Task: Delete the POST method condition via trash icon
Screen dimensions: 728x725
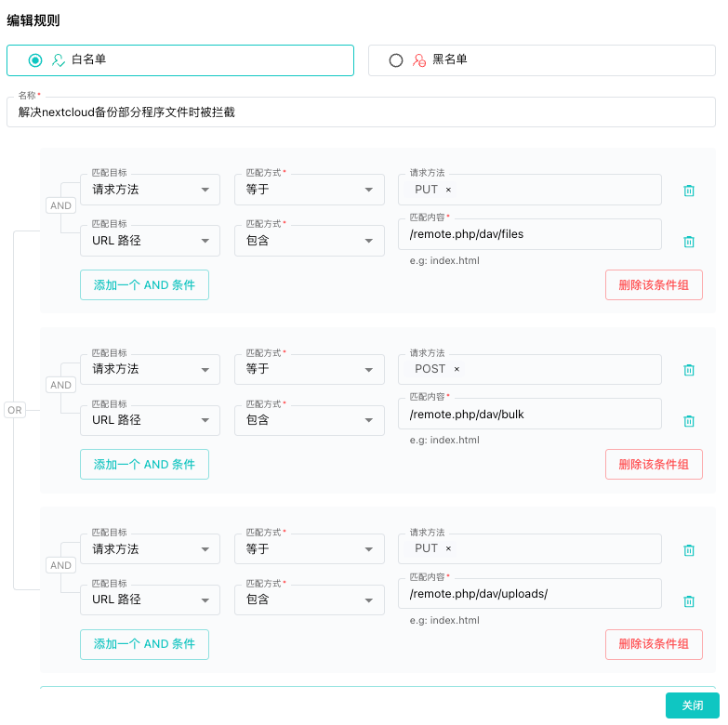Action: pyautogui.click(x=689, y=370)
